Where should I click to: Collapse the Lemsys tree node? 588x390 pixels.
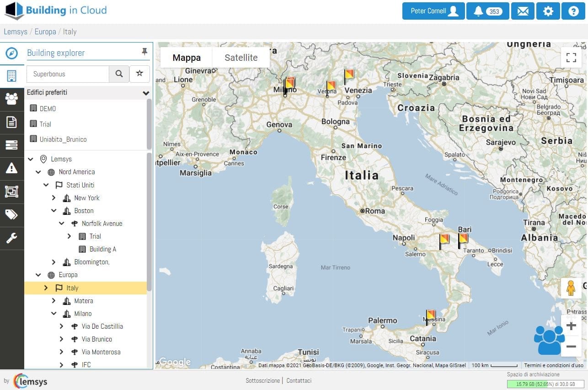(x=31, y=159)
